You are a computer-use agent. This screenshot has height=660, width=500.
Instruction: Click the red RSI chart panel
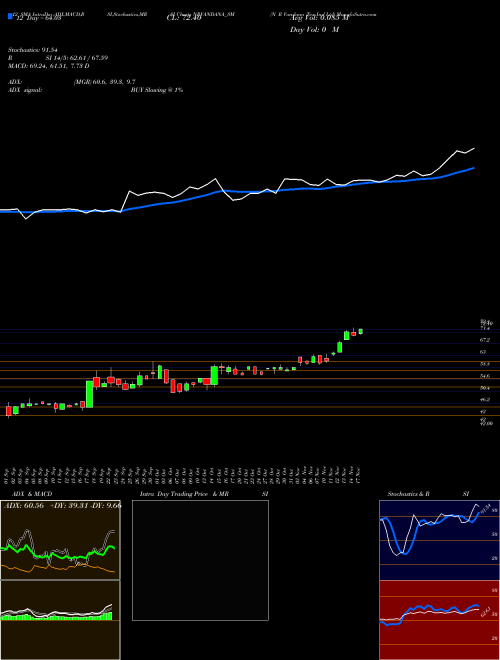(439, 620)
